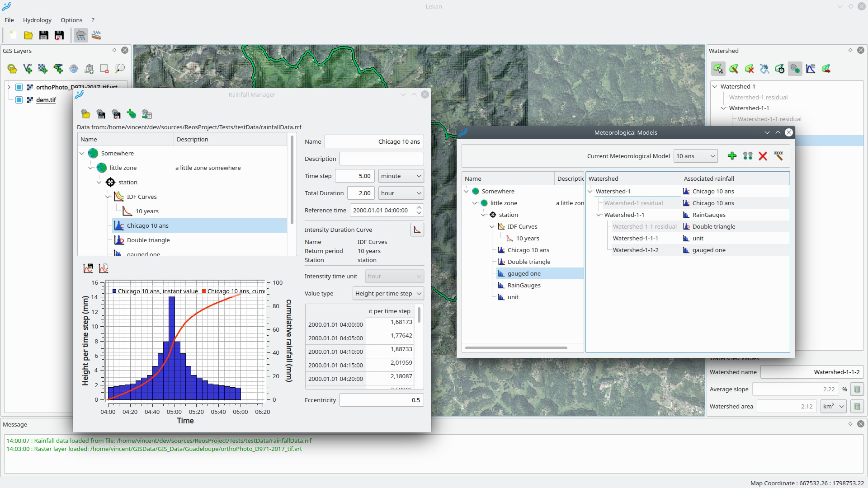Image resolution: width=868 pixels, height=488 pixels.
Task: Collapse the IDF Curves node in Rainfall Manager
Action: click(108, 197)
